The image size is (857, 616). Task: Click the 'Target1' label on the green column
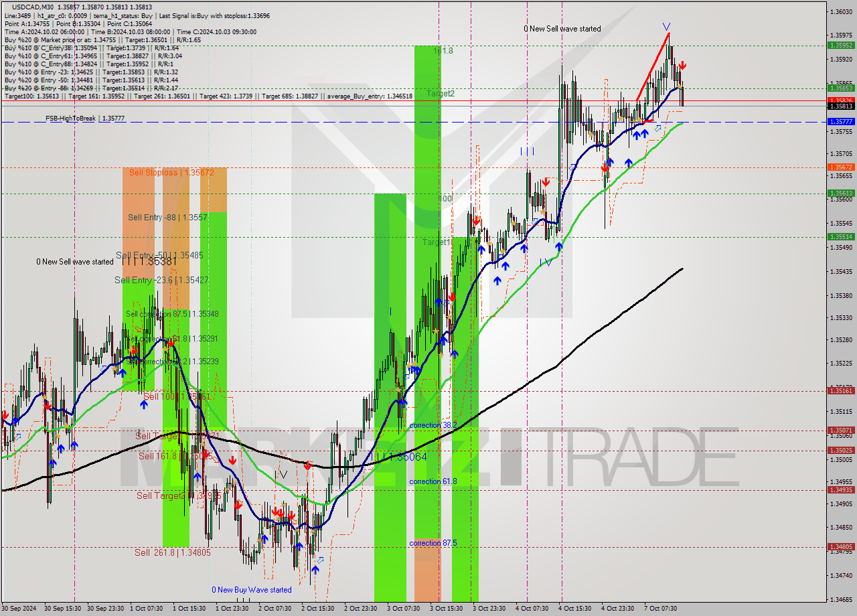click(x=436, y=242)
